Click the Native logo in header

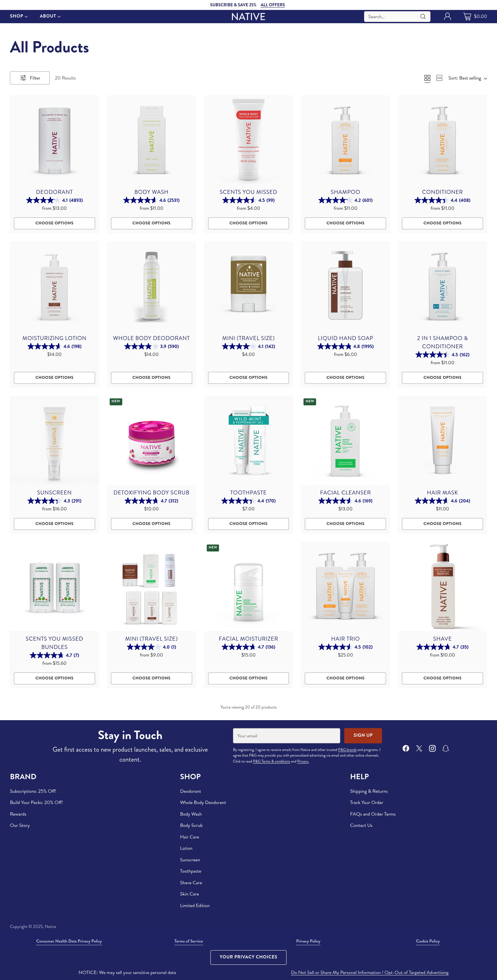[x=248, y=17]
